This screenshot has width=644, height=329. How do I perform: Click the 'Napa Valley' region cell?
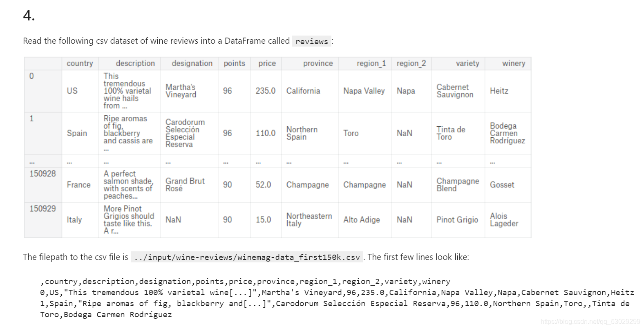tap(365, 91)
